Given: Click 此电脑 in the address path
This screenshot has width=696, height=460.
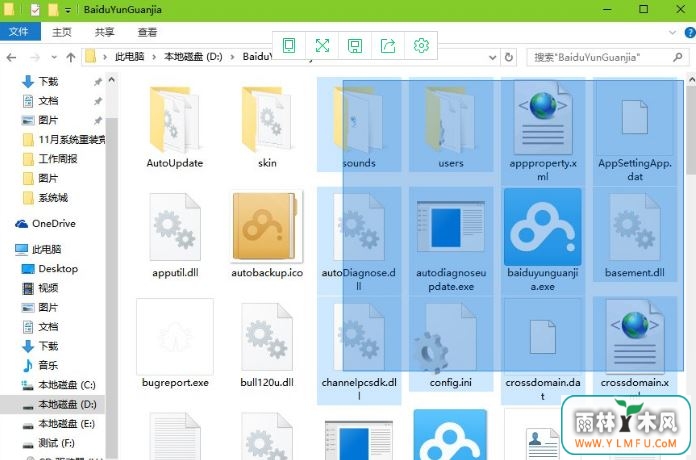Looking at the screenshot, I should [129, 57].
